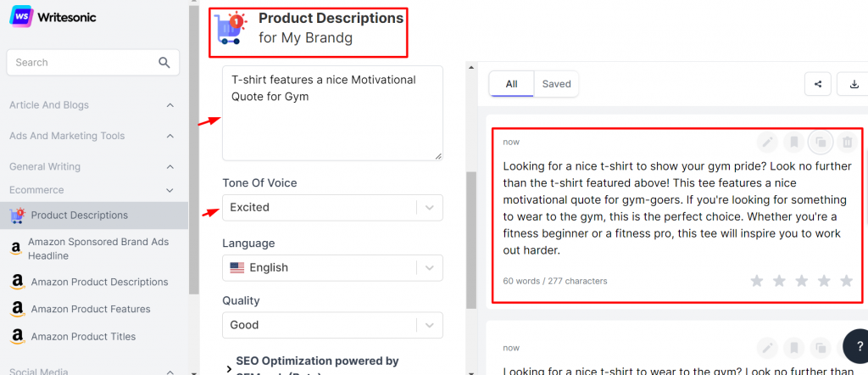The height and width of the screenshot is (375, 868).
Task: Rate first result five stars
Action: [x=846, y=281]
